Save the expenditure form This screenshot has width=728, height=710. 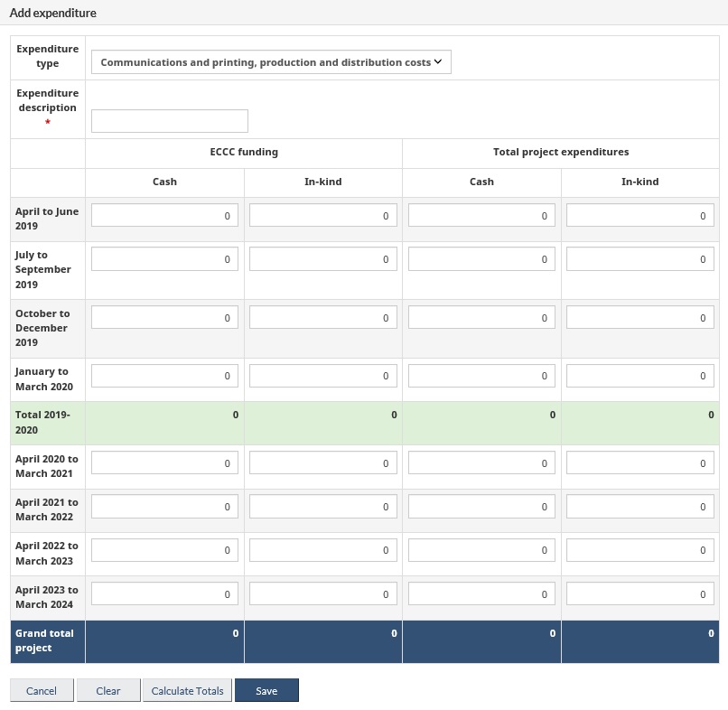[266, 691]
